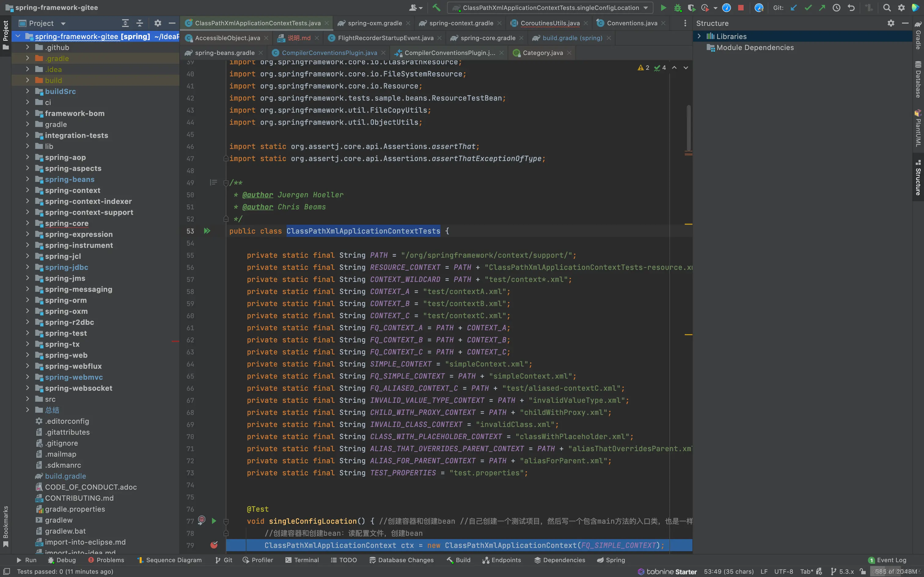Click the Build project hammer icon
Screen dimensions: 924x577
[436, 8]
